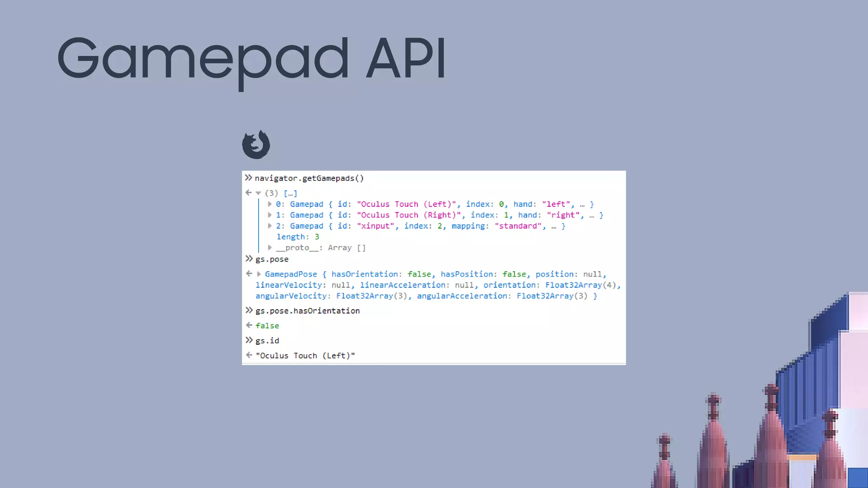Collapse the (3) array result

[258, 193]
